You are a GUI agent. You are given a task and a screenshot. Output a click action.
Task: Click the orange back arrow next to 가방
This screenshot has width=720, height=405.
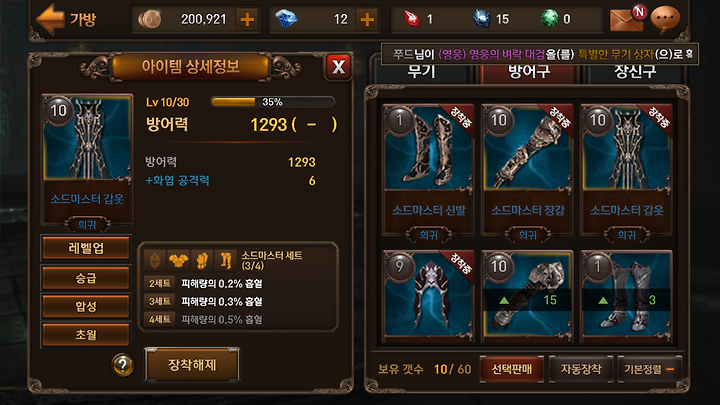click(x=51, y=19)
